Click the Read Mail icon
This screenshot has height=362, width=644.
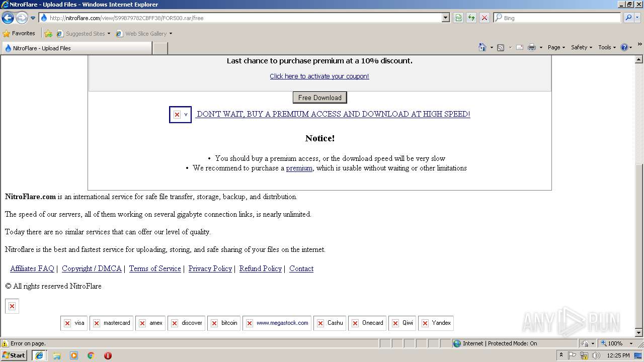point(520,47)
